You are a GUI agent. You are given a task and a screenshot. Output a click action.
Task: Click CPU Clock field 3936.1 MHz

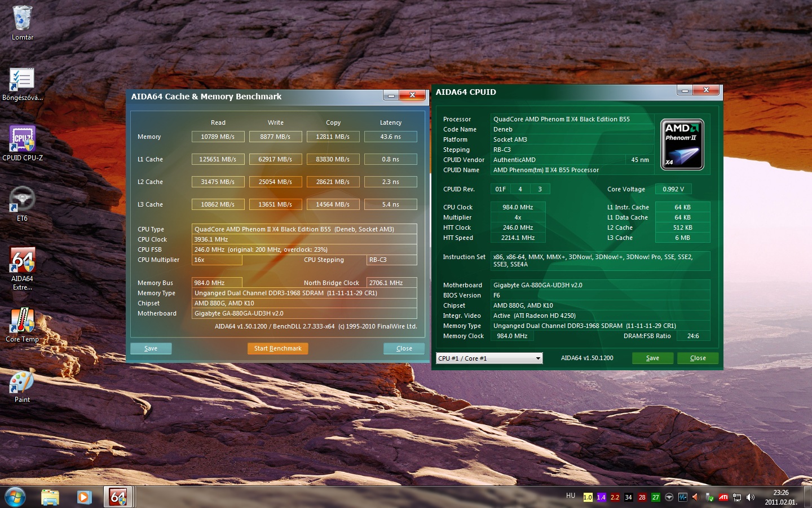304,239
